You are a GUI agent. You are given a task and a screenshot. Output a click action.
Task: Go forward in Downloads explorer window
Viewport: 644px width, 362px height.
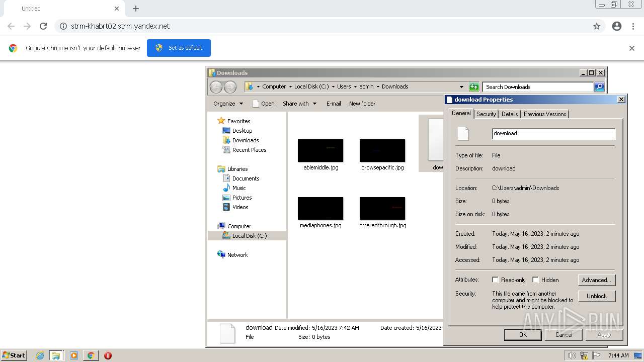click(x=230, y=87)
